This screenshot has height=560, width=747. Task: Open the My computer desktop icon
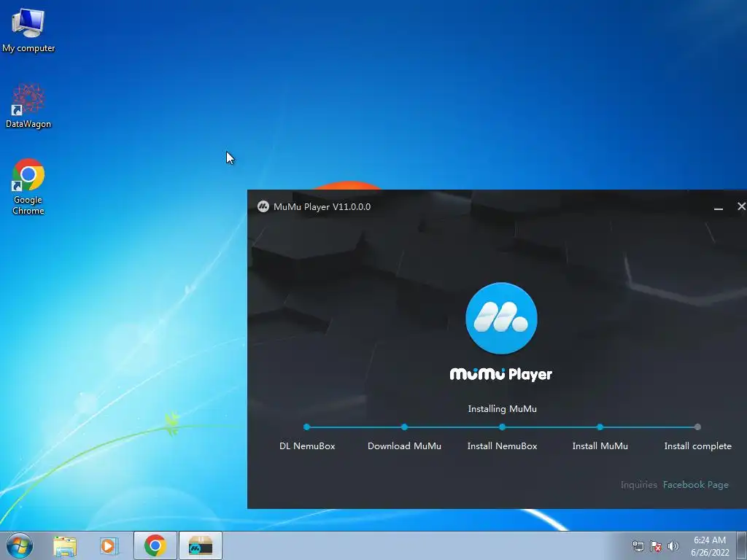(28, 30)
